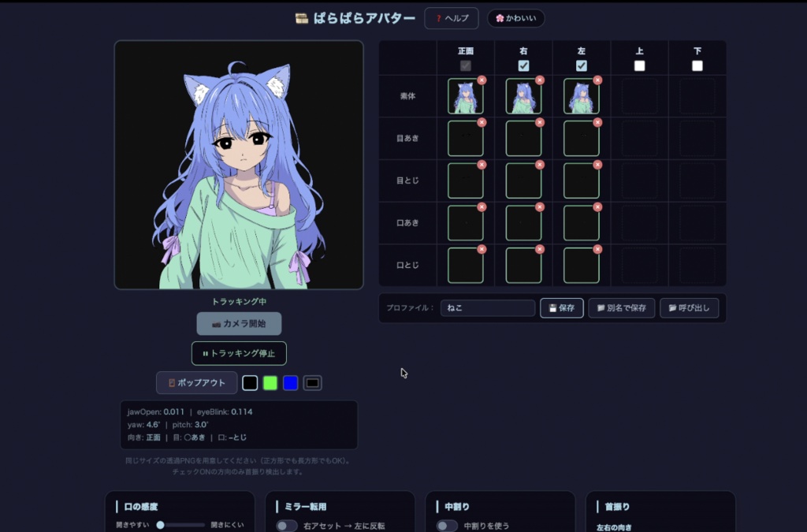The width and height of the screenshot is (807, 532).
Task: Add an image to 目あき 上 slot
Action: point(639,139)
